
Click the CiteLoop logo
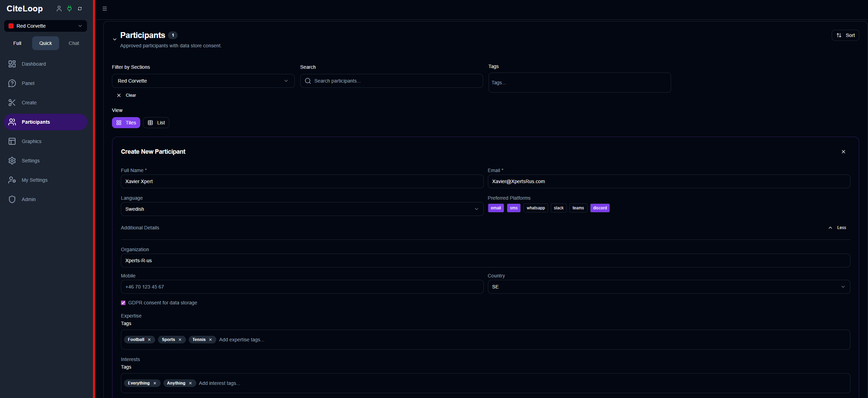pyautogui.click(x=25, y=9)
